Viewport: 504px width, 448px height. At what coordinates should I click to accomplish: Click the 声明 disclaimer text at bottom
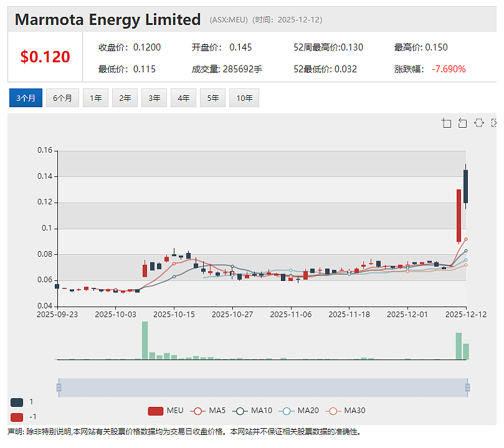tap(184, 432)
